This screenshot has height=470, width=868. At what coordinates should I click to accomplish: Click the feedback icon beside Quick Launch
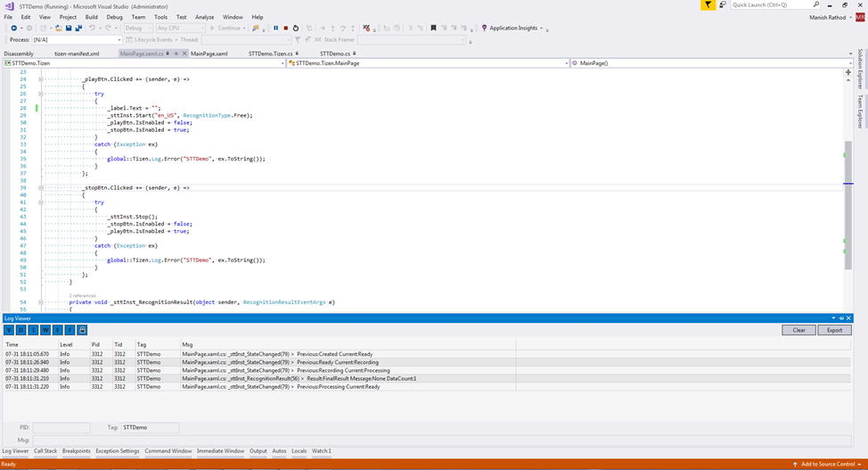(723, 5)
